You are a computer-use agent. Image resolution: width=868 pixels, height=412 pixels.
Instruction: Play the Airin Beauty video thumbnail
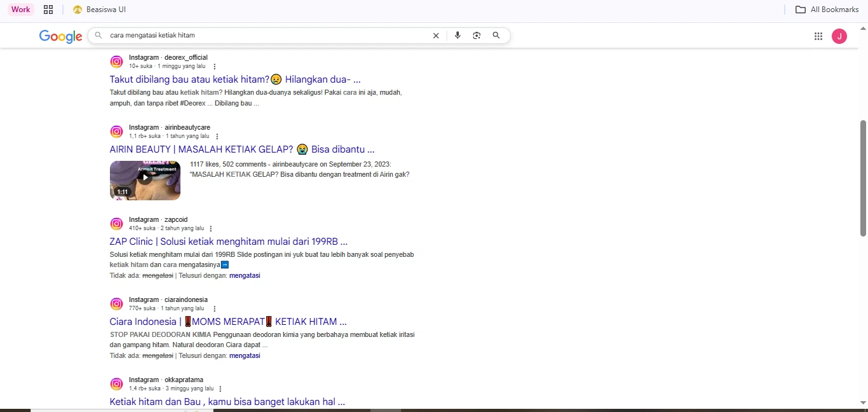point(145,181)
